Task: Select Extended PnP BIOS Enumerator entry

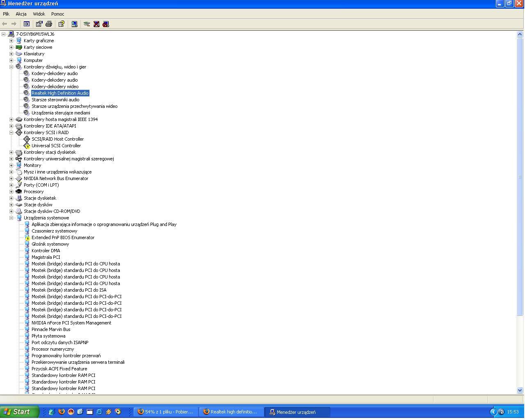Action: [x=63, y=237]
